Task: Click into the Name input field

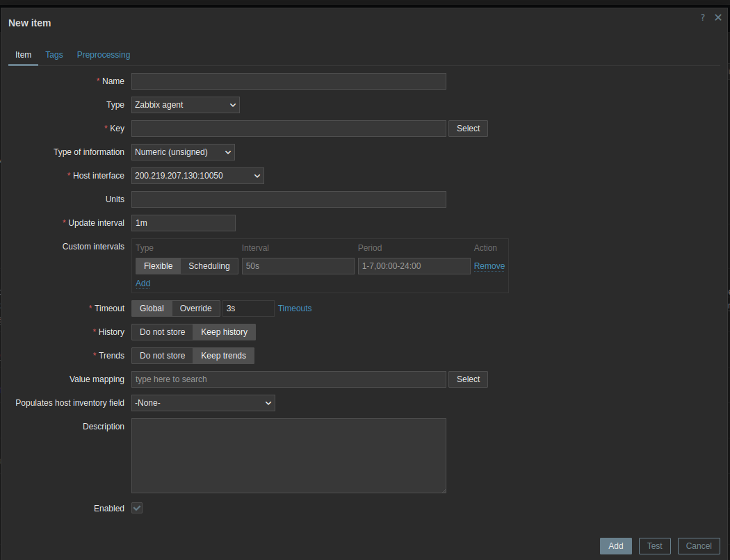Action: [x=289, y=81]
